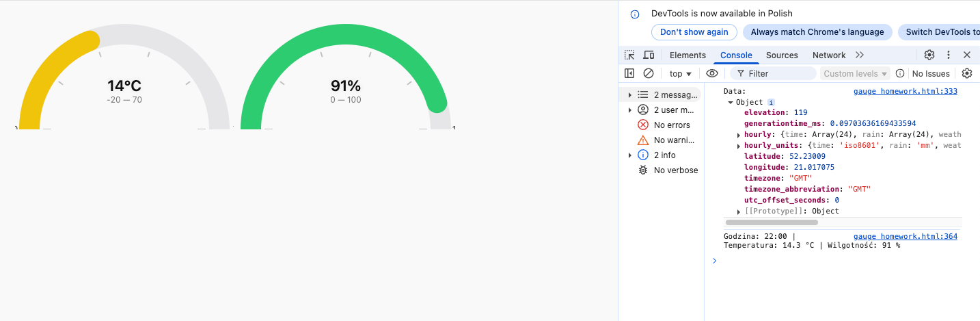Viewport: 980px width, 321px height.
Task: Open the DevTools three-dot customize menu
Action: 949,55
